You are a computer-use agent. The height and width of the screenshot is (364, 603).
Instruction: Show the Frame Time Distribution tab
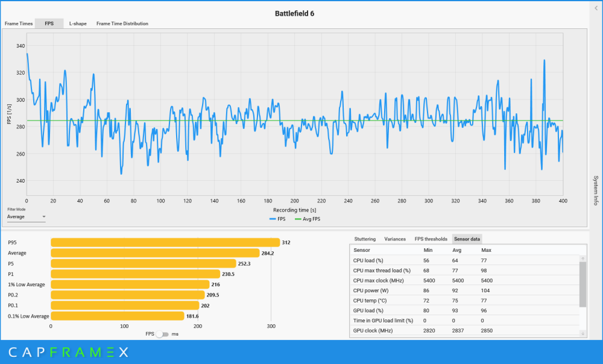click(122, 24)
